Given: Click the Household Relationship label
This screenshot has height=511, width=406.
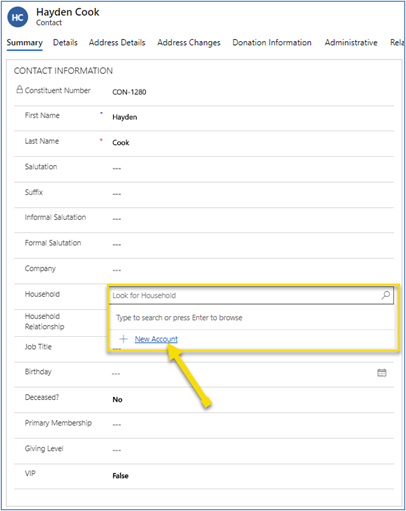Looking at the screenshot, I should coord(44,321).
